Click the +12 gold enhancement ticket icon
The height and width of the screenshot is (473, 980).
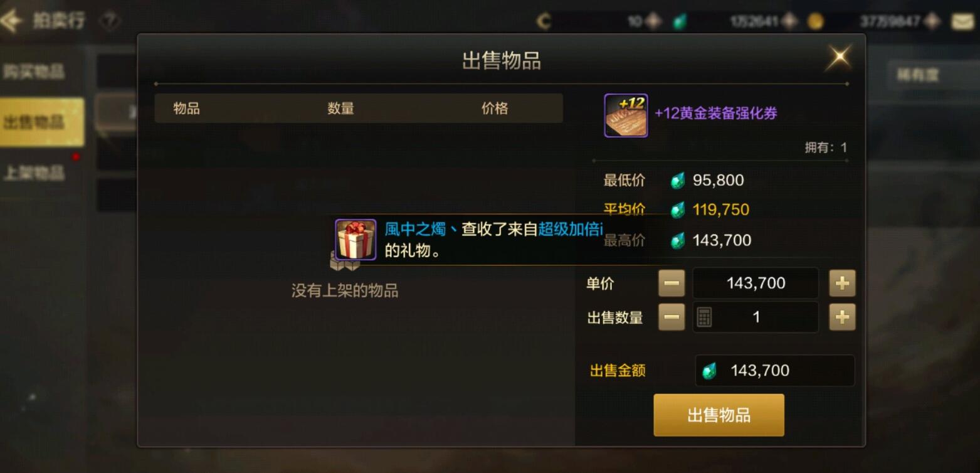coord(626,115)
